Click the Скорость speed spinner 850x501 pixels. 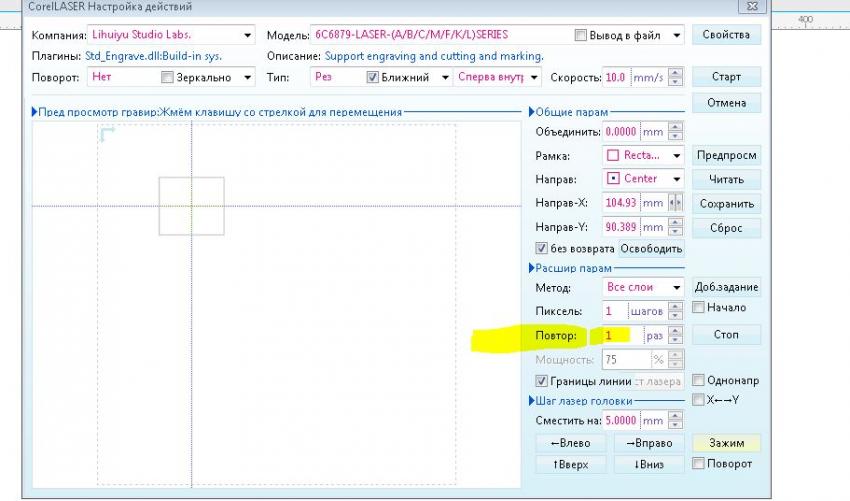tap(676, 77)
